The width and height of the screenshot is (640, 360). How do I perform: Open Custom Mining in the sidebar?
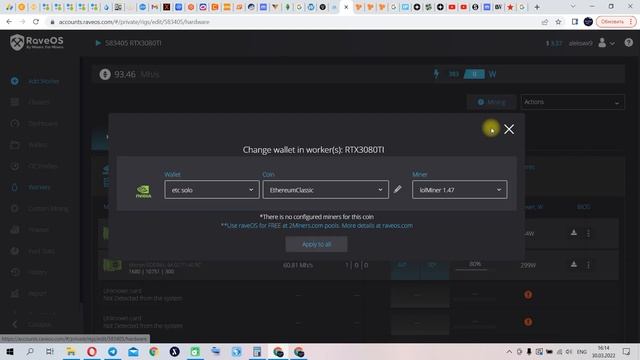(39, 208)
